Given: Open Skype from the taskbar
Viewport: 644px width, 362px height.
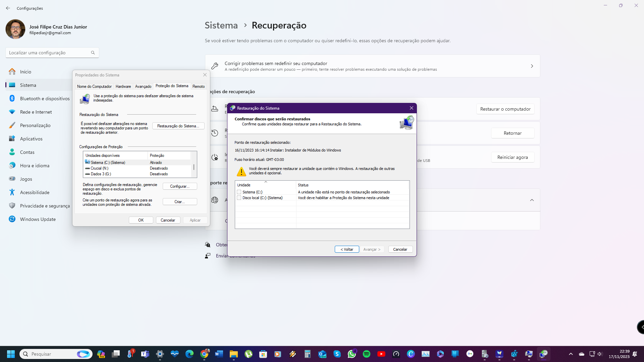Looking at the screenshot, I should click(x=337, y=354).
